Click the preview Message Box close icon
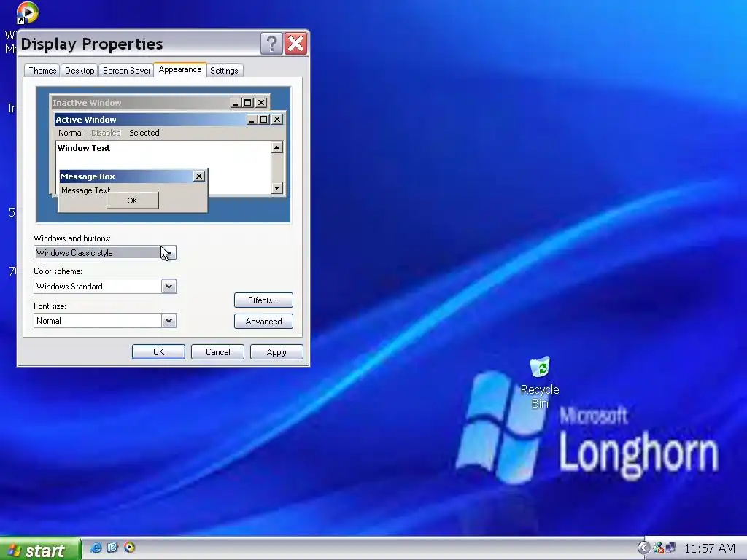The height and width of the screenshot is (560, 747). [x=199, y=176]
